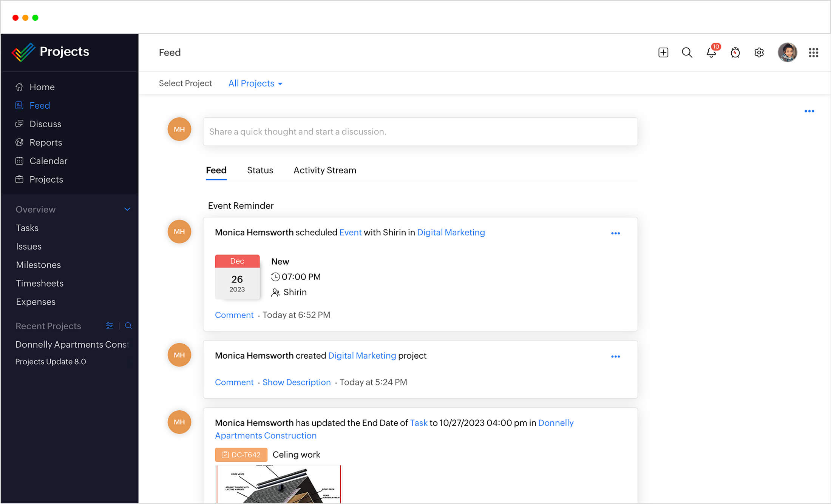Click Show Description link on Digital Marketing post
831x504 pixels.
tap(297, 382)
